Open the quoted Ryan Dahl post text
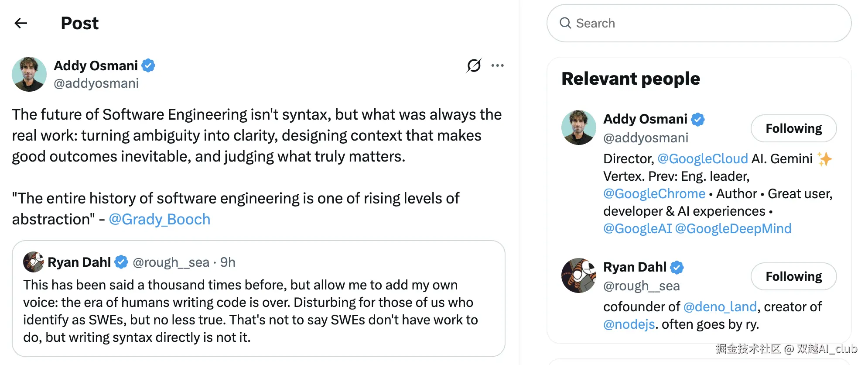Screen dimensions: 868x365 pyautogui.click(x=251, y=311)
